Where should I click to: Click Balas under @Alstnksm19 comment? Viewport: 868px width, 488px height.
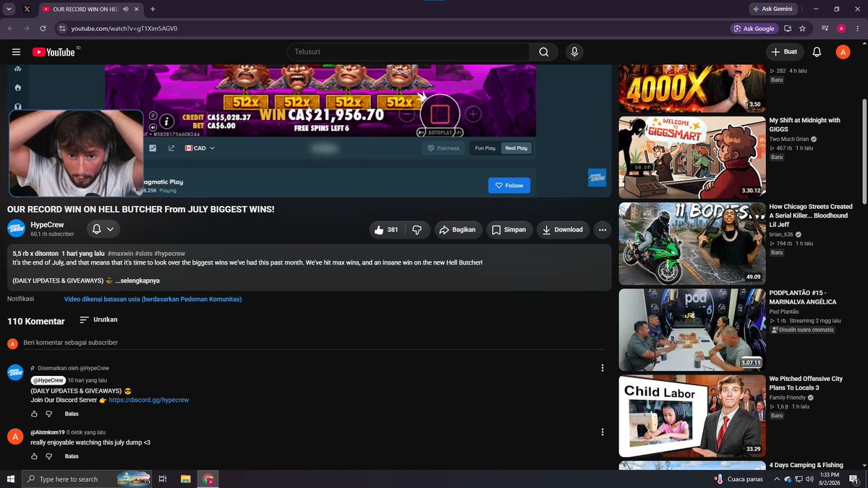pos(72,456)
